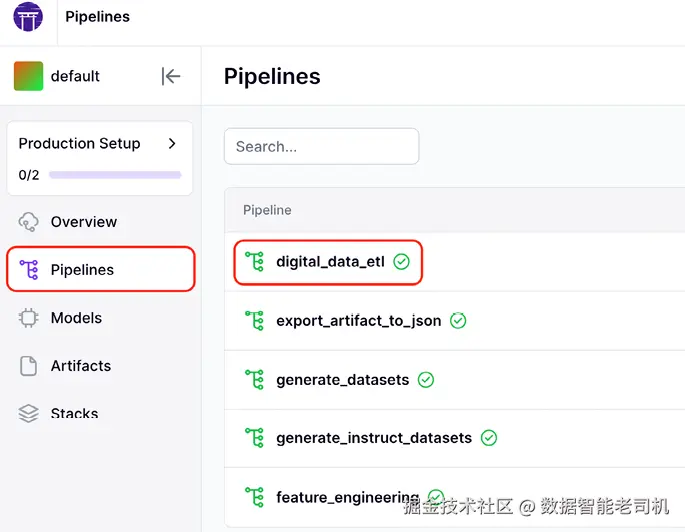This screenshot has height=532, width=685.
Task: Click export_artifact_to_json status check icon
Action: tap(458, 321)
